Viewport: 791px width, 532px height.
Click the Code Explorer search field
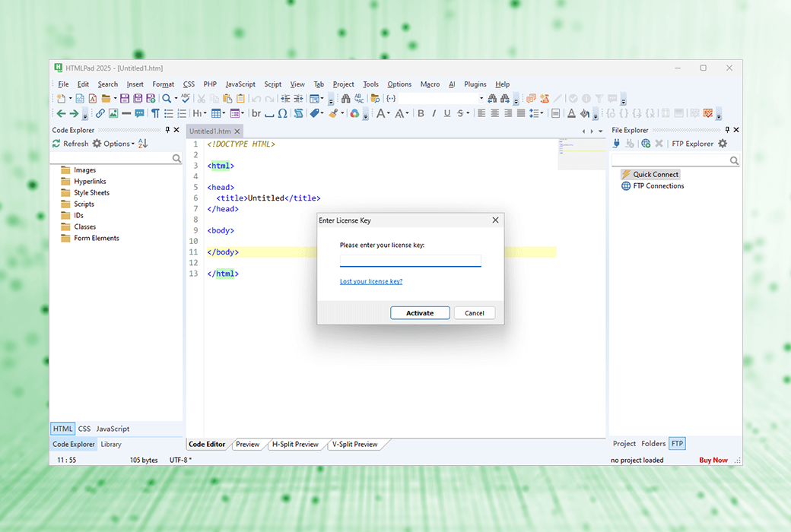(x=116, y=158)
